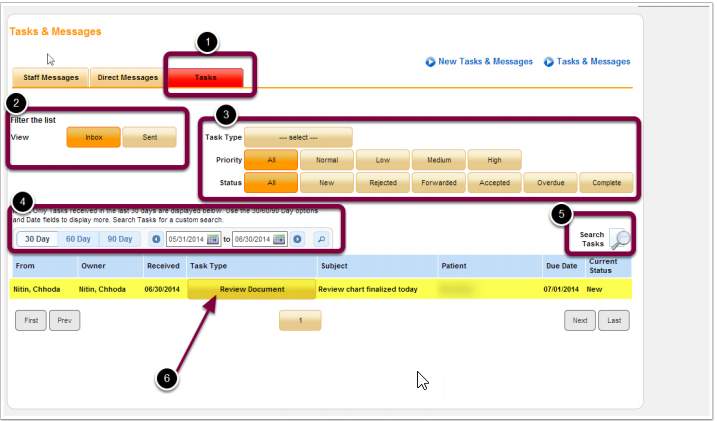The height and width of the screenshot is (421, 717).
Task: Click the next date range arrow
Action: (297, 239)
